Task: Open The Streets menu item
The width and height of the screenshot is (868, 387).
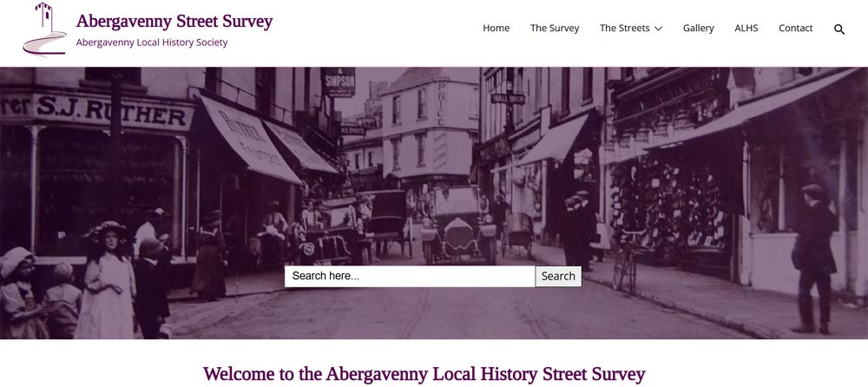Action: point(624,29)
